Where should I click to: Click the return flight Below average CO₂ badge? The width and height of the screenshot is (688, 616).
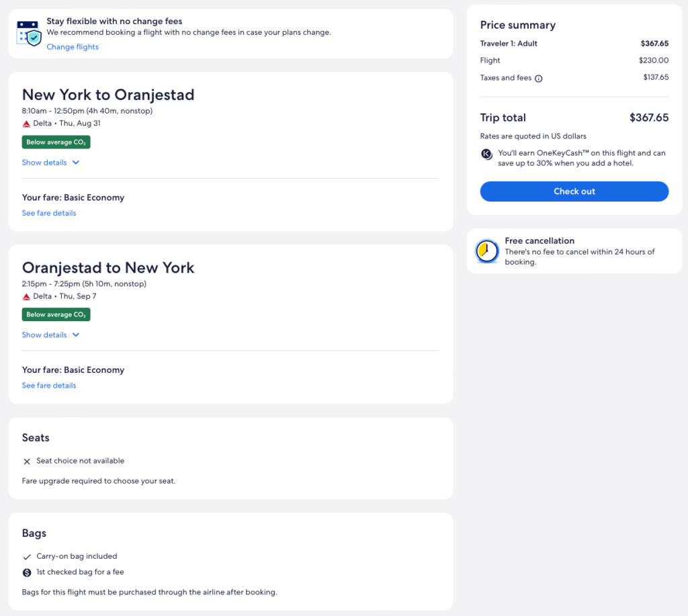tap(56, 314)
